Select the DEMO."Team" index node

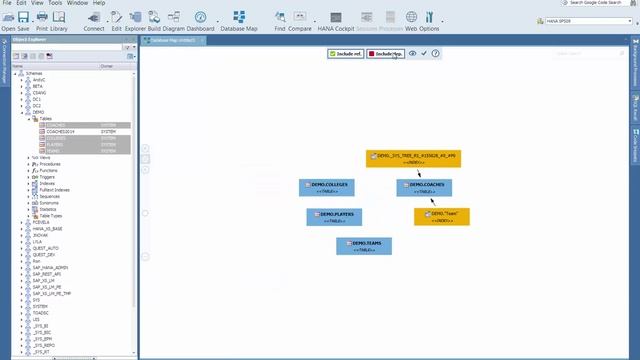pos(442,217)
